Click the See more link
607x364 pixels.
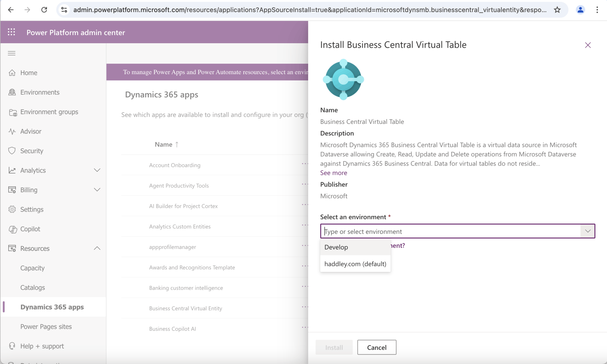(334, 173)
